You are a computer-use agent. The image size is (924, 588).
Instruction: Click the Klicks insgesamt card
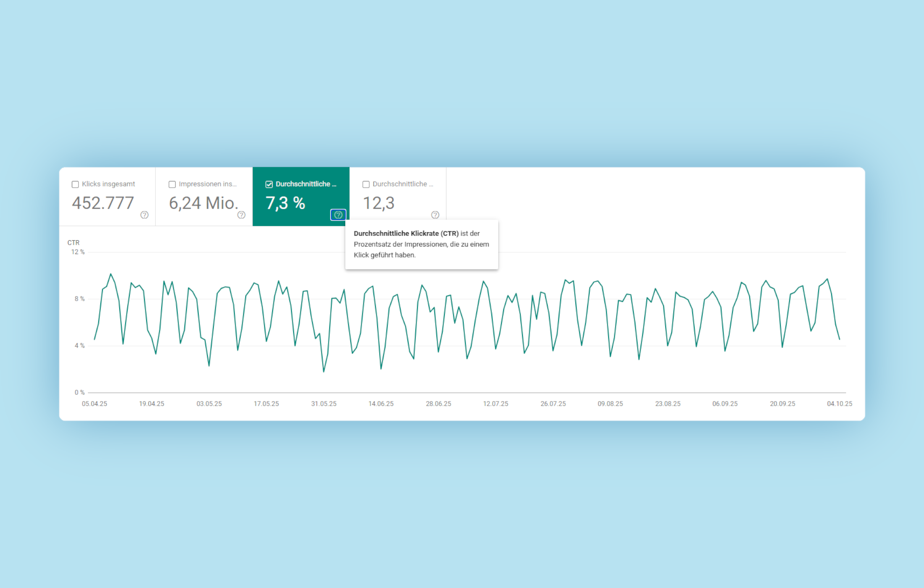107,197
